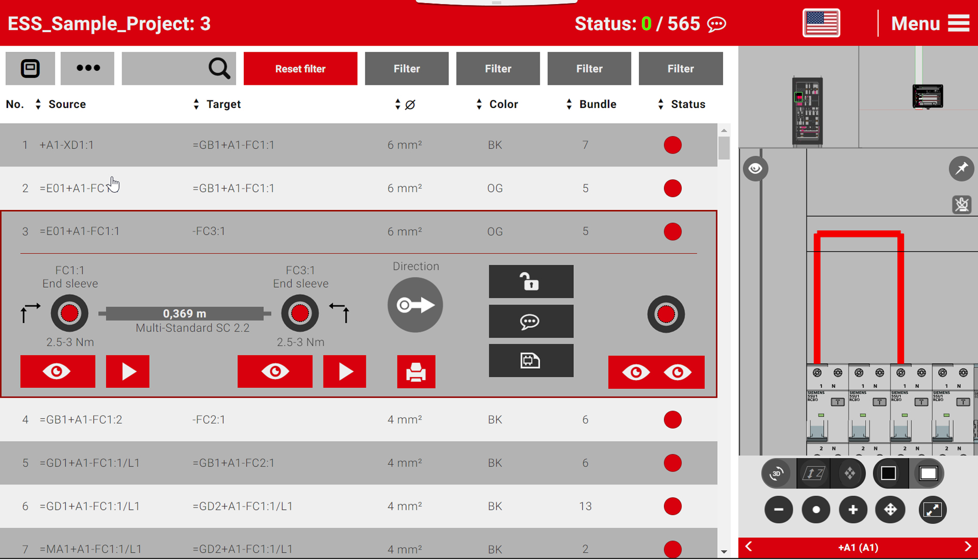
Task: Click the direction arrow circle button
Action: tap(415, 305)
